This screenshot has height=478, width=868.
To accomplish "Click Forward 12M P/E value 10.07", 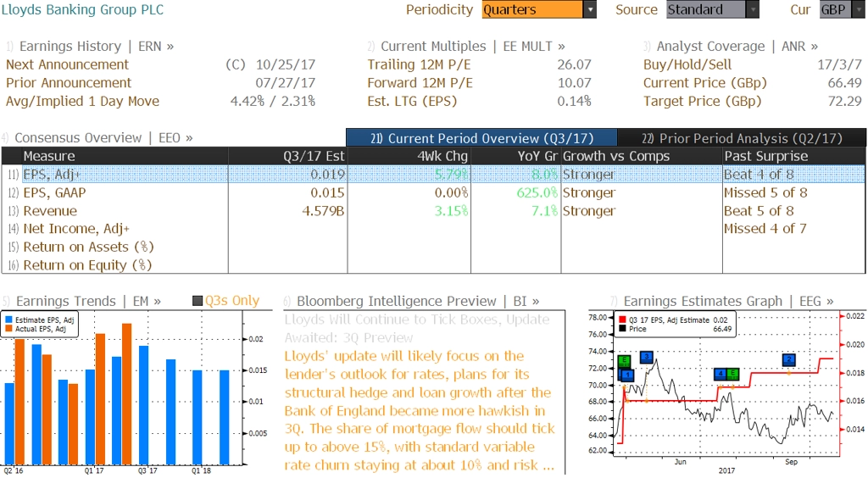I will tap(574, 83).
